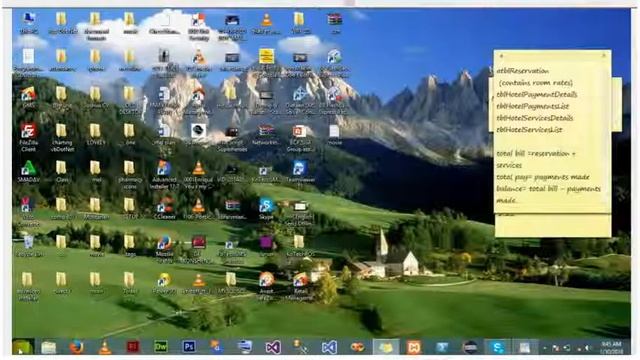Open VLC media player from taskbar

(x=104, y=347)
